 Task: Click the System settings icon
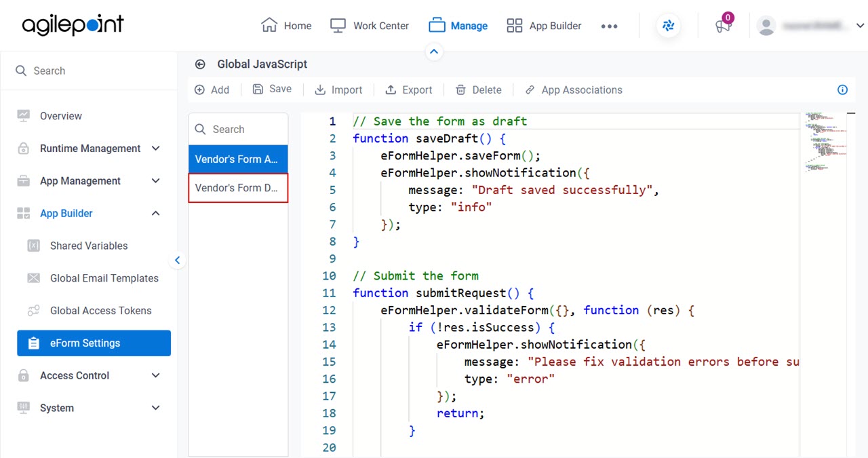[24, 408]
